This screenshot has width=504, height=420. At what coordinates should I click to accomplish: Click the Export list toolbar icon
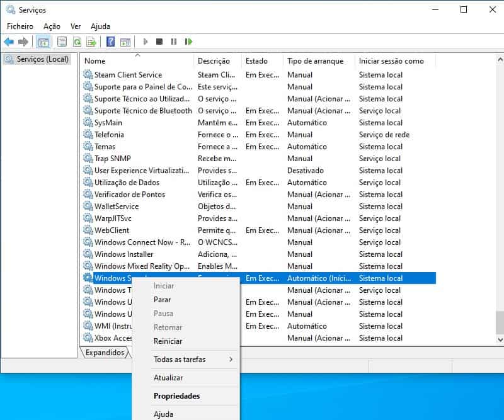[x=91, y=42]
